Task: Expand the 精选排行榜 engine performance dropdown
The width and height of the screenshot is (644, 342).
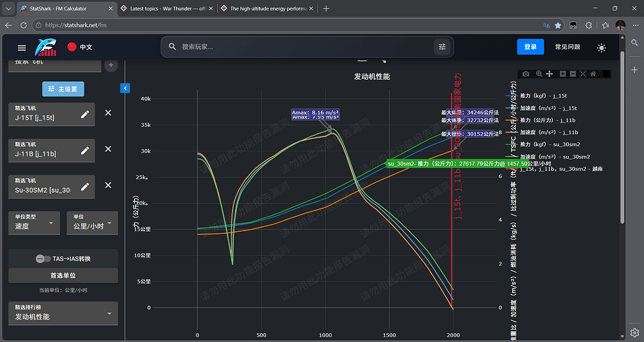Action: (x=62, y=313)
